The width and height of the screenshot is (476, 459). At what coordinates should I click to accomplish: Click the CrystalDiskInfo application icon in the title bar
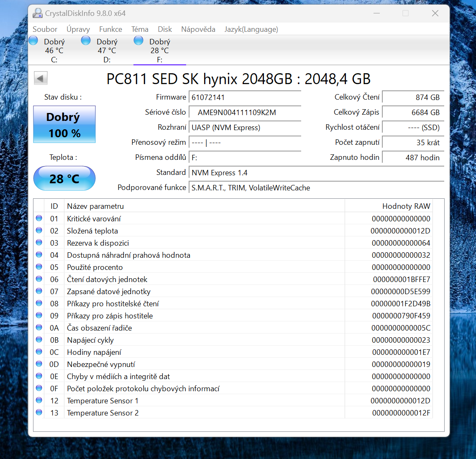click(38, 13)
